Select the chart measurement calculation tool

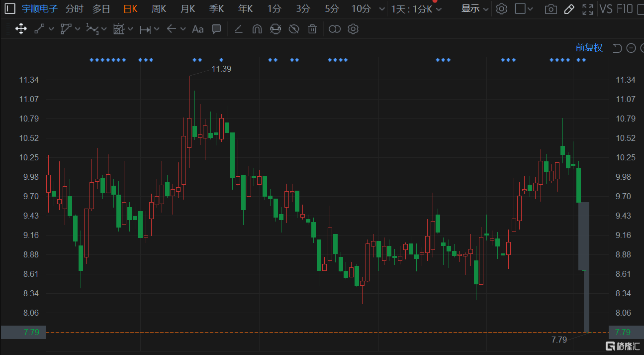[x=118, y=29]
